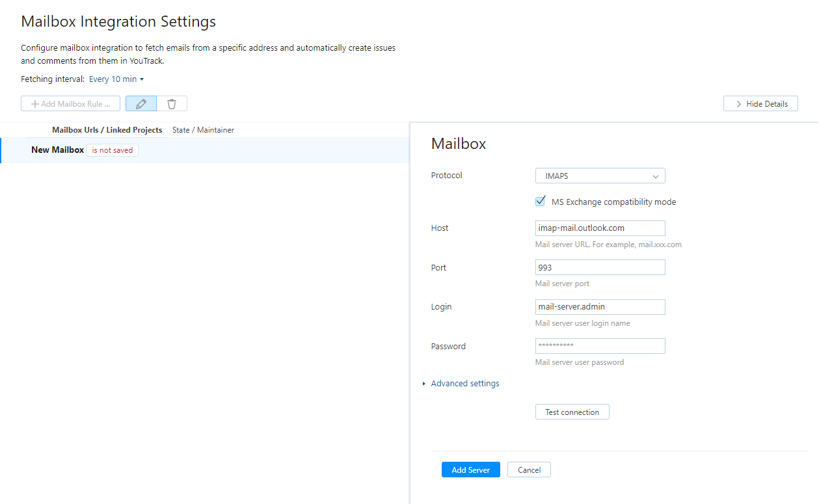This screenshot has height=504, width=819.
Task: Toggle MS Exchange compatibility mode
Action: (540, 201)
